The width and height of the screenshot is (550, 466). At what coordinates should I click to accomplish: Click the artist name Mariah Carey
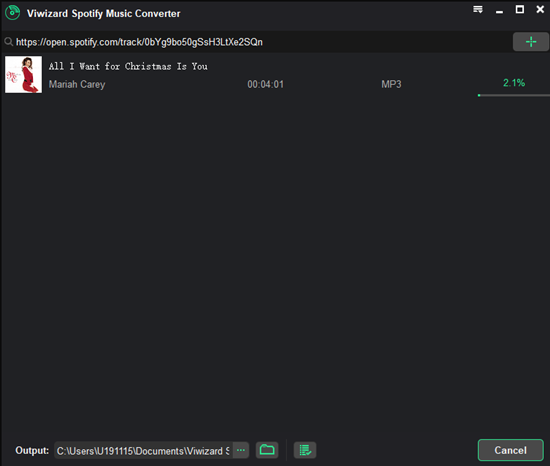pyautogui.click(x=77, y=85)
